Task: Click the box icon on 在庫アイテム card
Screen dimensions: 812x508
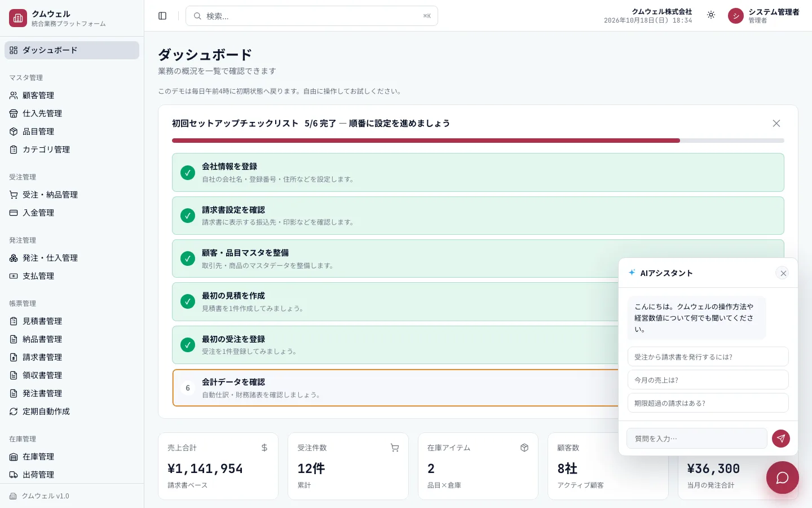Action: tap(524, 448)
